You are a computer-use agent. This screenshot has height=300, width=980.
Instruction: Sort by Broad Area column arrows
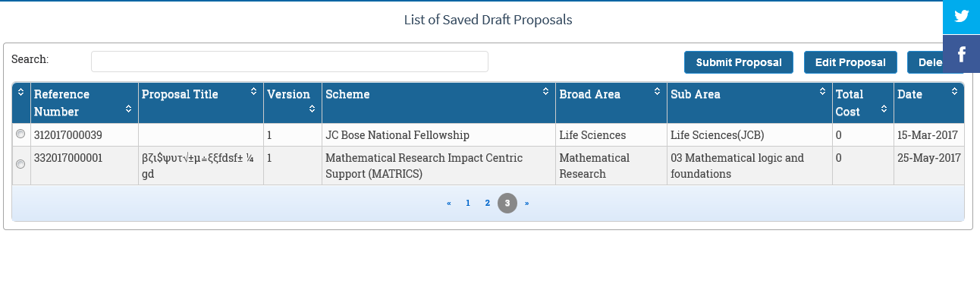click(657, 91)
